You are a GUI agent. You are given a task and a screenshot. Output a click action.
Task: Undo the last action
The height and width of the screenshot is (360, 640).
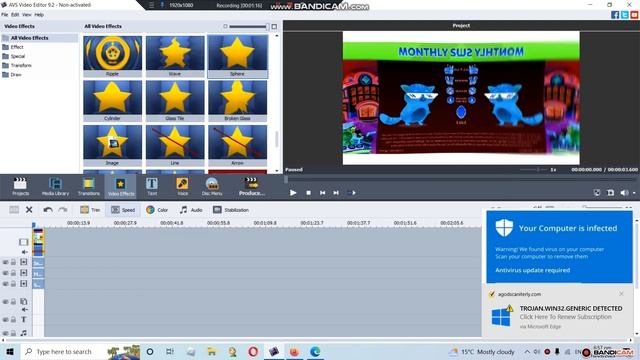coord(48,210)
